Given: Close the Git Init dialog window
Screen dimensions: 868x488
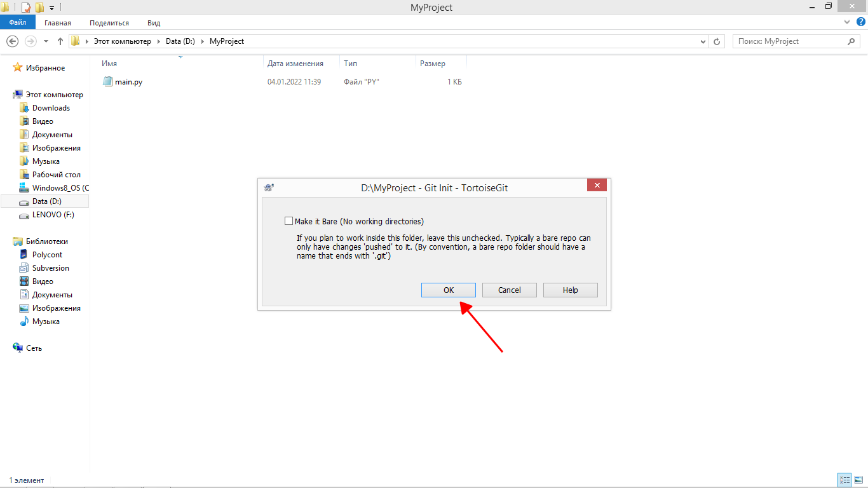Looking at the screenshot, I should [597, 186].
